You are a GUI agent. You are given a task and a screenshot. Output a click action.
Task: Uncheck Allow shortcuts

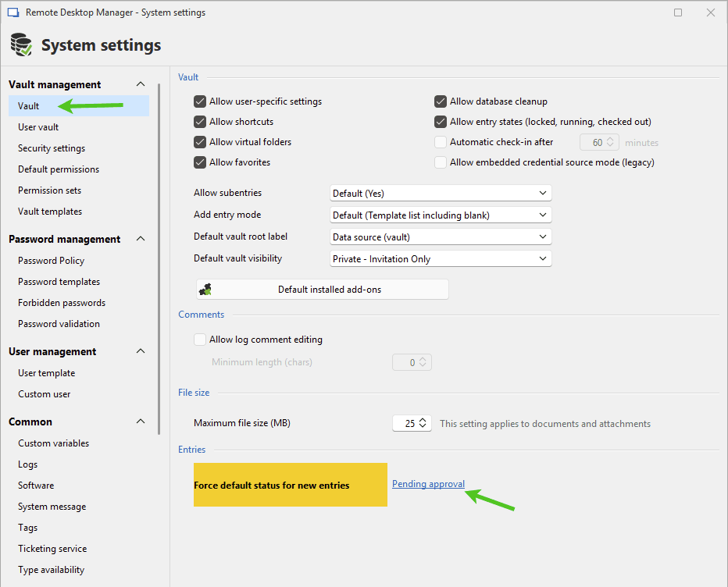click(200, 122)
